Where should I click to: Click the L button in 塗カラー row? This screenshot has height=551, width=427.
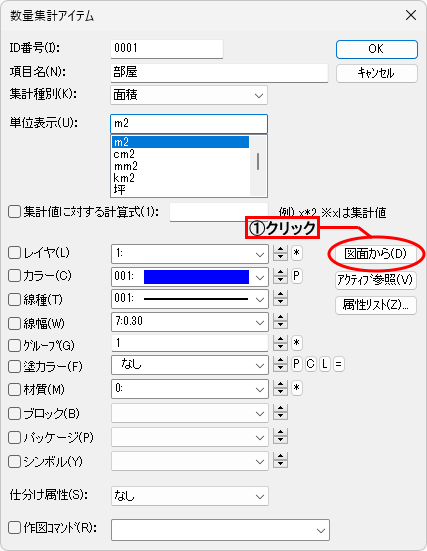coord(324,364)
